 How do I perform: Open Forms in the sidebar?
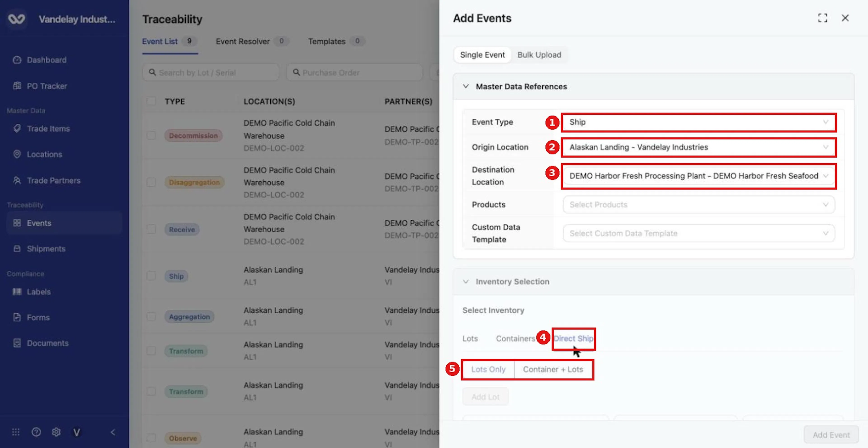(38, 317)
